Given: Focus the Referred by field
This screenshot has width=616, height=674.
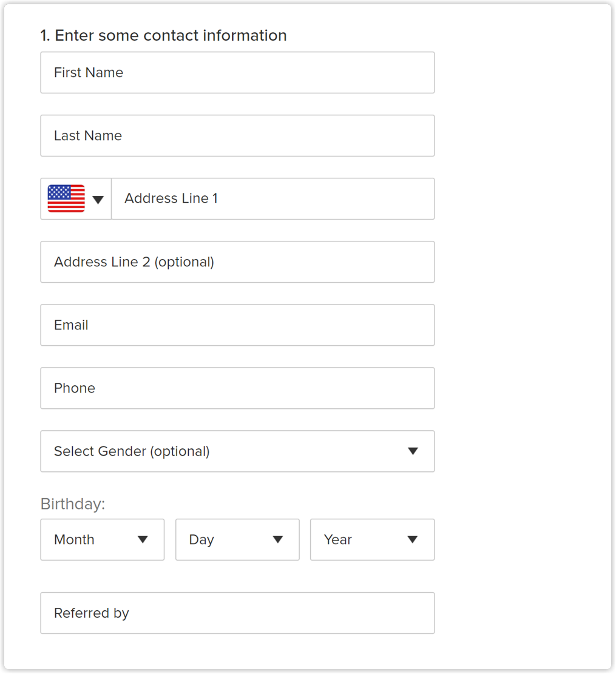Looking at the screenshot, I should pos(237,613).
